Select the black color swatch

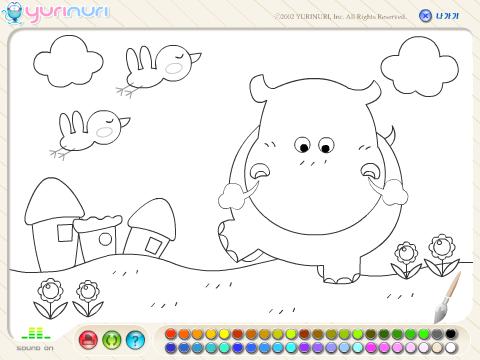click(450, 333)
